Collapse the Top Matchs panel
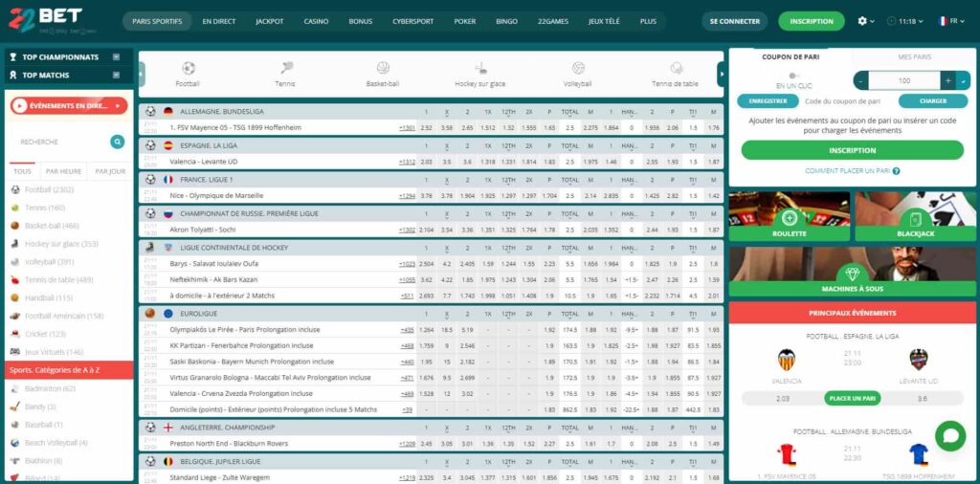Image resolution: width=980 pixels, height=484 pixels. pyautogui.click(x=116, y=75)
